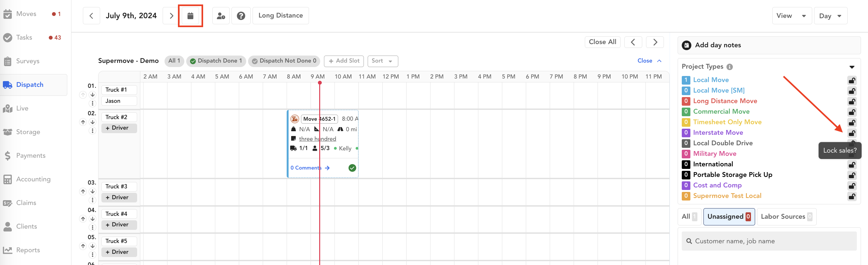Add a driver to Truck #4
Viewport: 868px width, 265px height.
(x=119, y=225)
